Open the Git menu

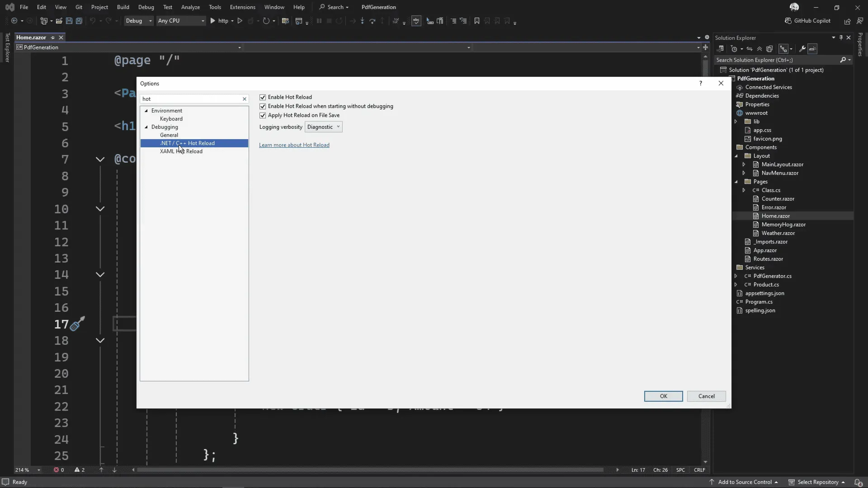[x=79, y=7]
